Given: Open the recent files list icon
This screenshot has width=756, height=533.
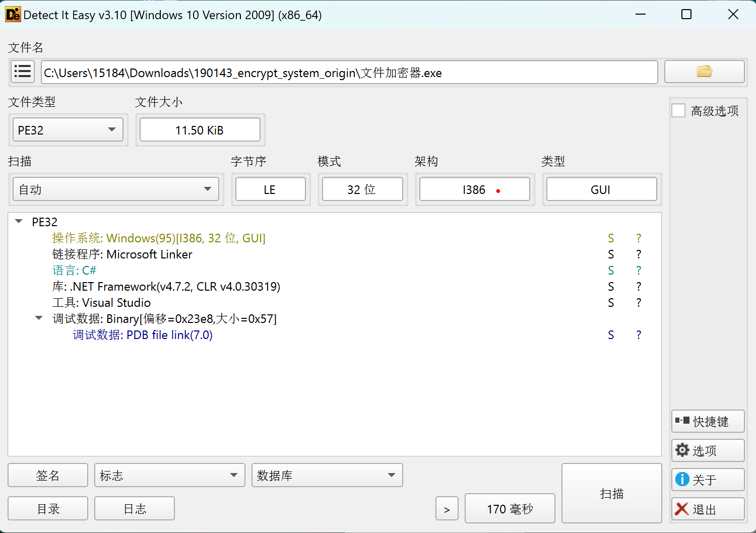Looking at the screenshot, I should (23, 72).
